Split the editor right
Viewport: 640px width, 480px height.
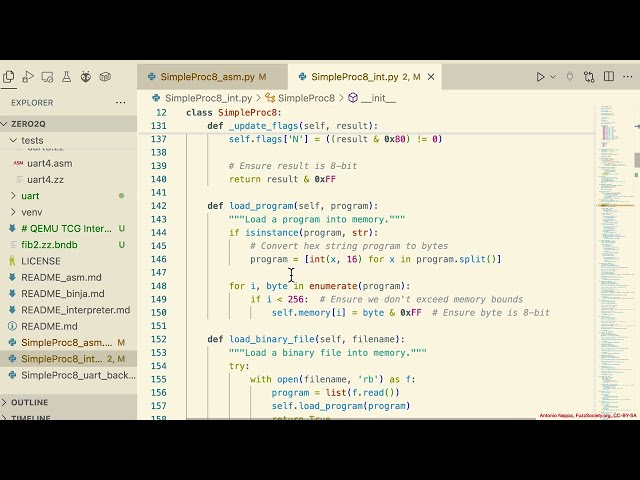pos(609,76)
